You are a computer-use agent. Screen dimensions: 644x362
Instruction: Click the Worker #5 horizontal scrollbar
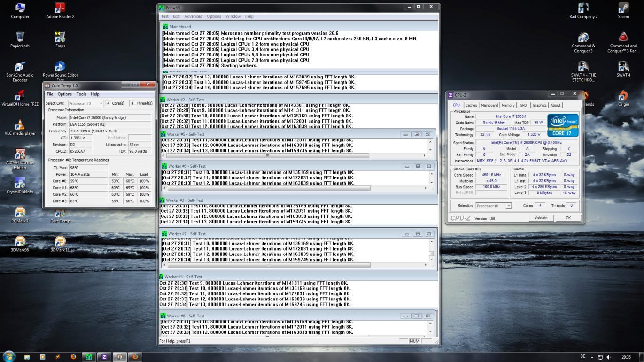[x=268, y=155]
